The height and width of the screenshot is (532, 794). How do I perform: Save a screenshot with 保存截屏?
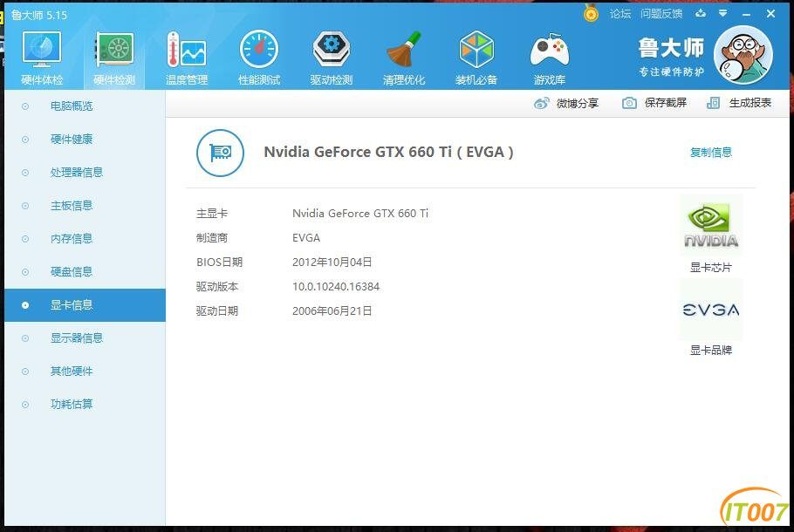click(654, 103)
